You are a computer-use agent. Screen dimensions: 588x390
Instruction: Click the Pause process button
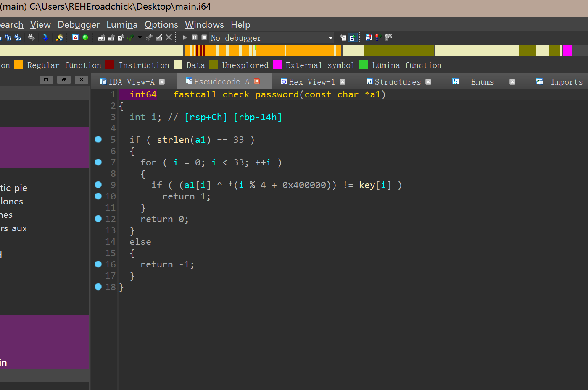[x=195, y=37]
